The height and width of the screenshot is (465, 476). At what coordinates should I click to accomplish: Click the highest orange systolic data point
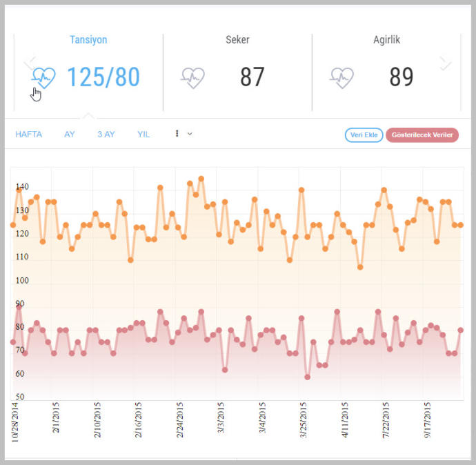tap(201, 179)
